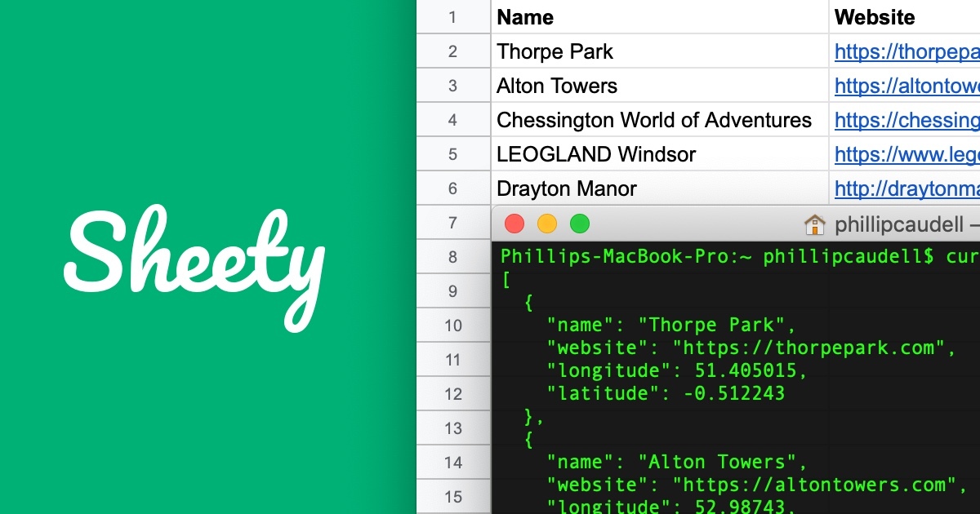Select the Thorpe Park cell
The height and width of the screenshot is (514, 980).
click(x=660, y=51)
